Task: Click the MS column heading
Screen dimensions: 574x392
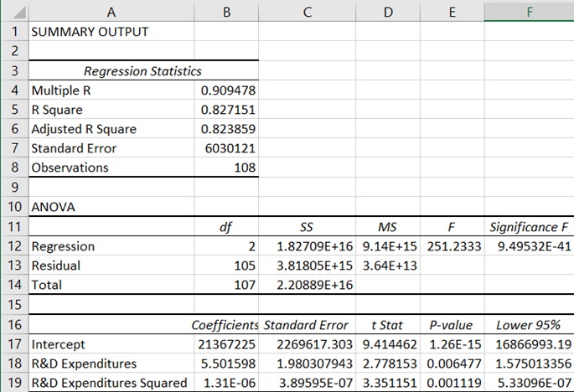Action: [387, 227]
